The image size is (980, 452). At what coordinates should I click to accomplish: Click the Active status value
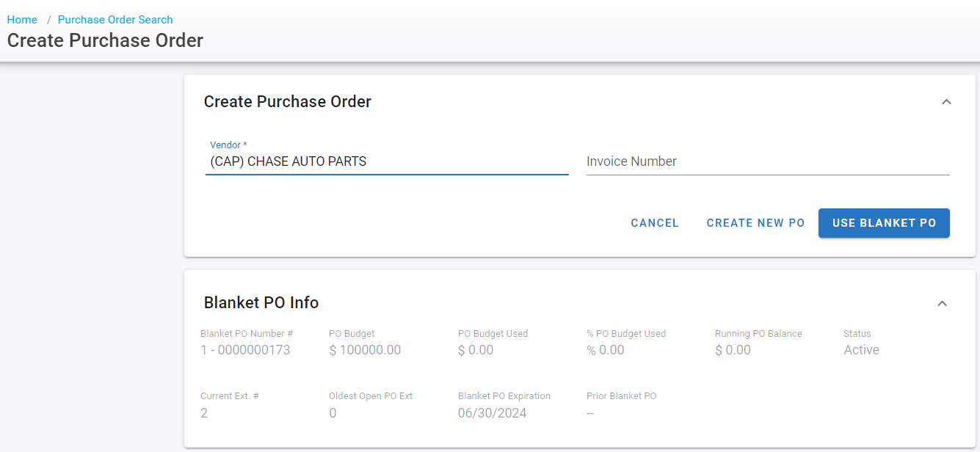pos(861,350)
